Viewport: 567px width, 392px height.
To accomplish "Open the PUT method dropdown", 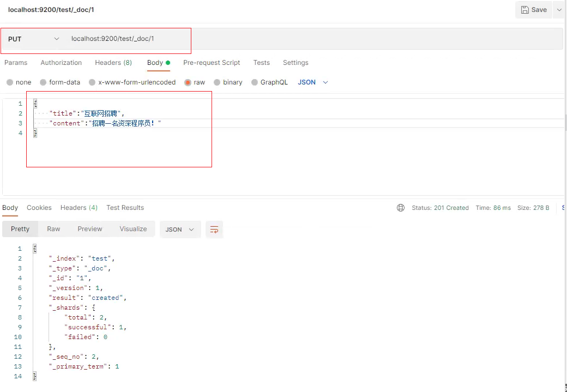I will 34,39.
